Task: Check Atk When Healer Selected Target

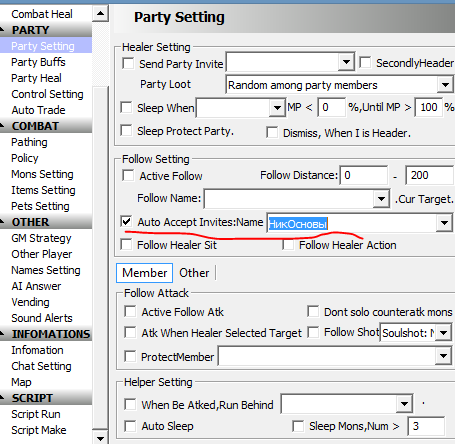Action: pyautogui.click(x=130, y=332)
